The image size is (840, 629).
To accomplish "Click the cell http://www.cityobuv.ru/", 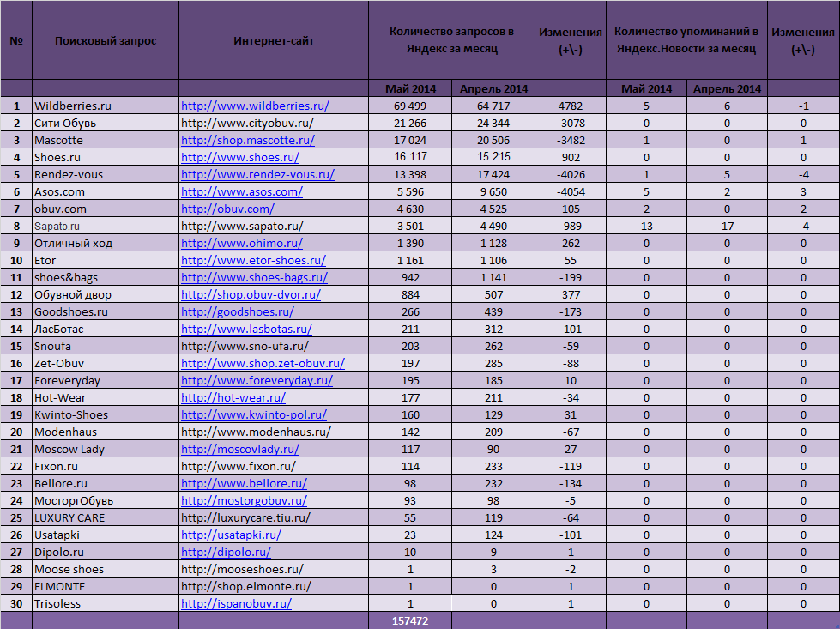I will (274, 124).
